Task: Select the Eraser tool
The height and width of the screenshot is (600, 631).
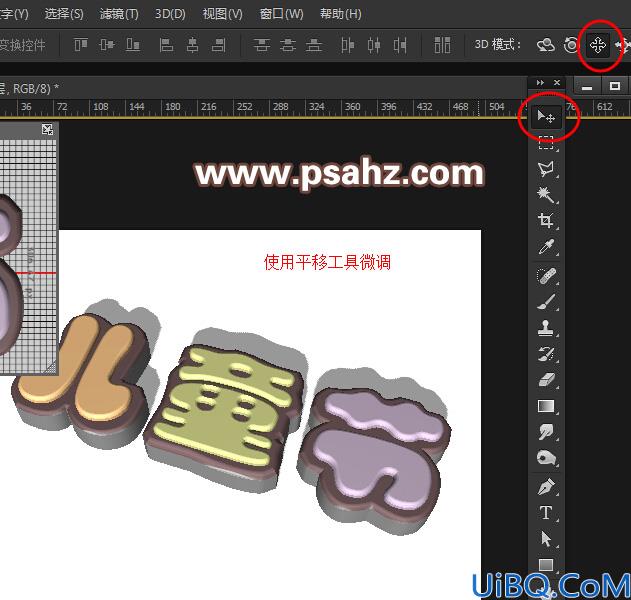Action: coord(546,380)
